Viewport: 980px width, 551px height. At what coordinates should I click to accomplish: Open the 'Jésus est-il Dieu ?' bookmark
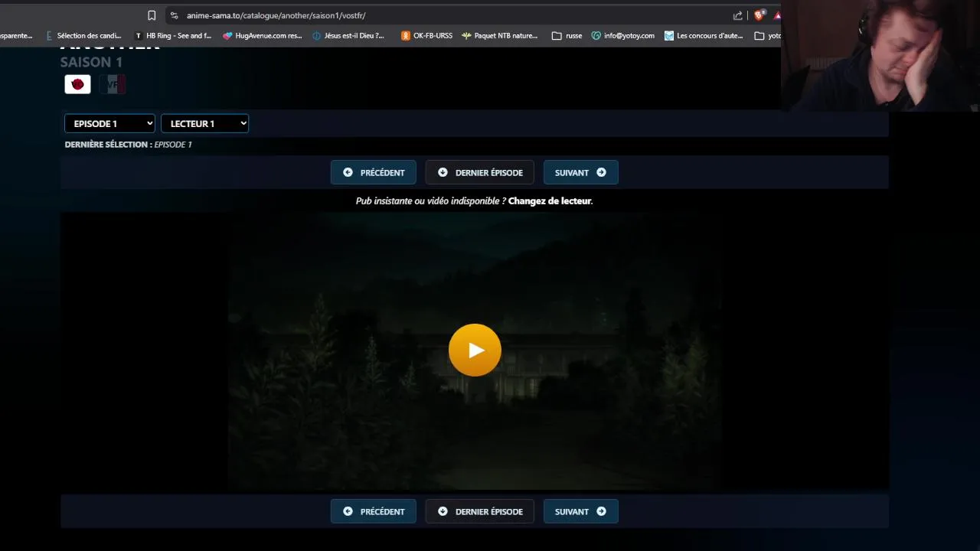349,35
